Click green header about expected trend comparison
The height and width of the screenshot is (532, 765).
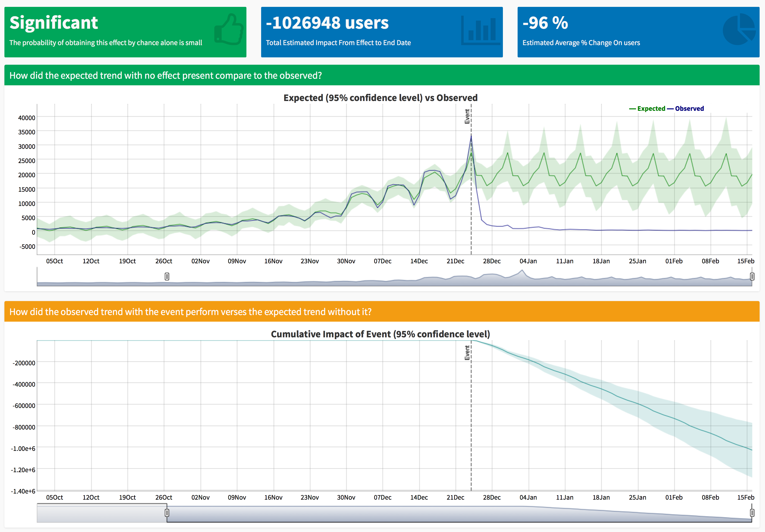[x=166, y=76]
